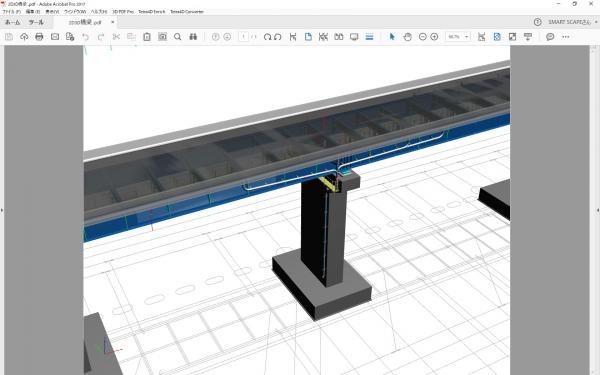Click the printer icon in toolbar

(x=39, y=37)
